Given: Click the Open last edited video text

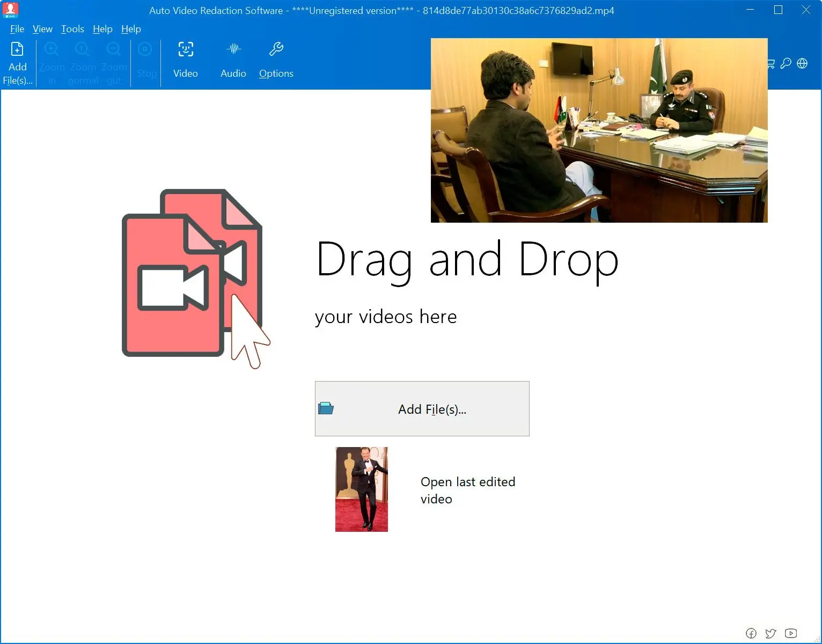Looking at the screenshot, I should [x=467, y=490].
